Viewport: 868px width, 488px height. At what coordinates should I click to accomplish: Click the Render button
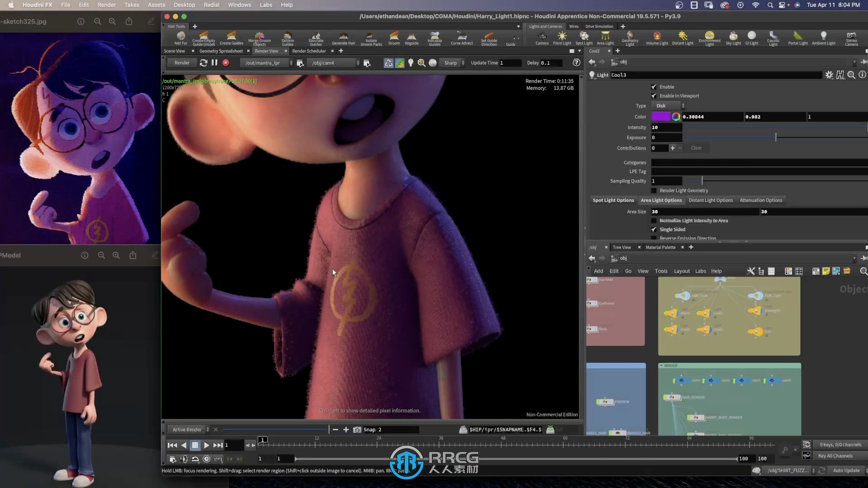[182, 63]
